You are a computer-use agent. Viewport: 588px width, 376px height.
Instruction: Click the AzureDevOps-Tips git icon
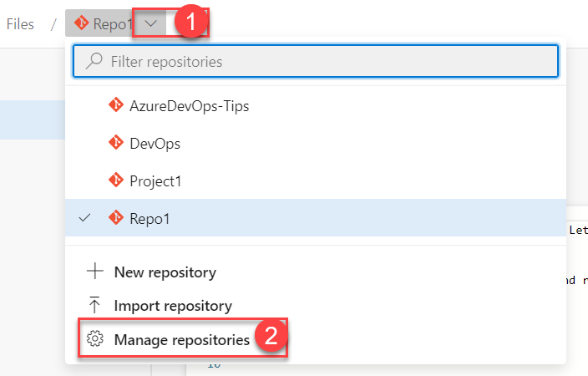[116, 104]
